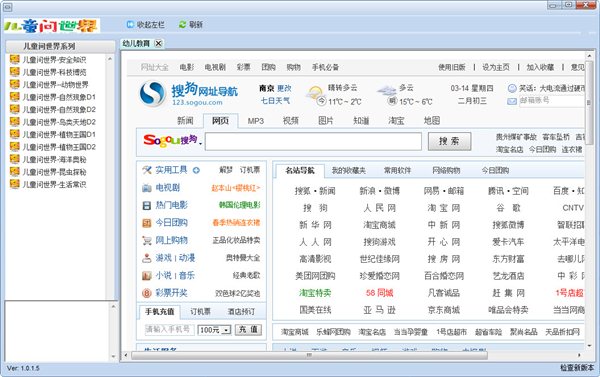Click icon beside 儿童问世界-鸟类天地D2

[x=15, y=122]
